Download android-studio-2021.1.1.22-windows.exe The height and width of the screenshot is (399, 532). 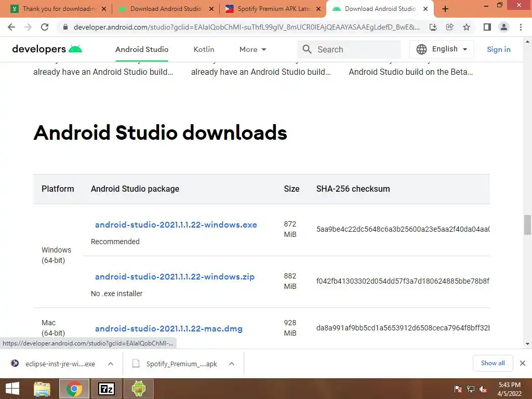click(x=176, y=224)
